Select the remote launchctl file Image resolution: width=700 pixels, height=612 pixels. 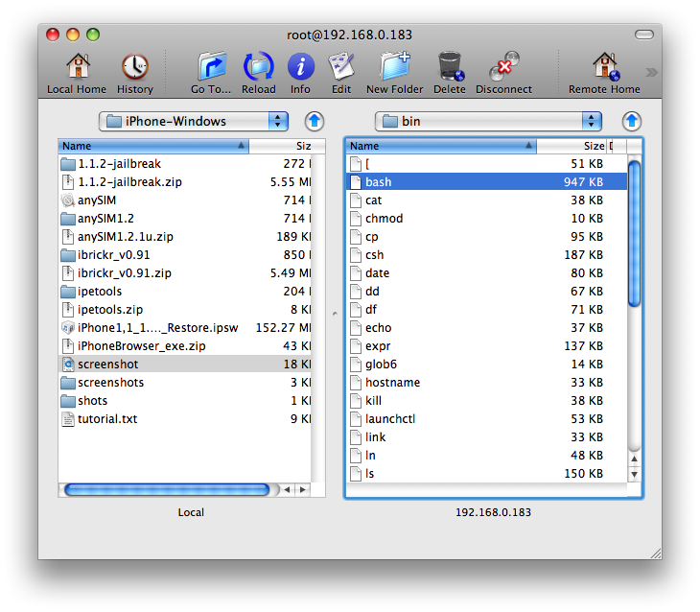click(x=389, y=419)
